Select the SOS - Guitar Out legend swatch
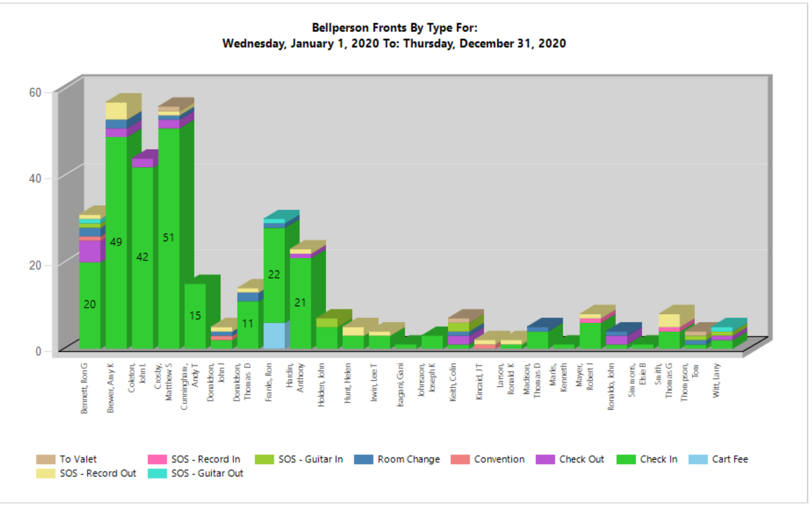This screenshot has width=812, height=506. tap(157, 473)
